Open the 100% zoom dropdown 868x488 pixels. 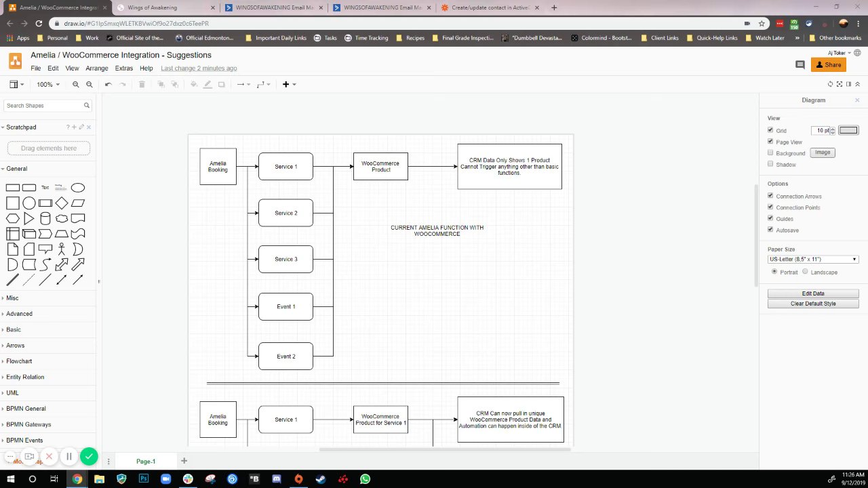pyautogui.click(x=48, y=85)
